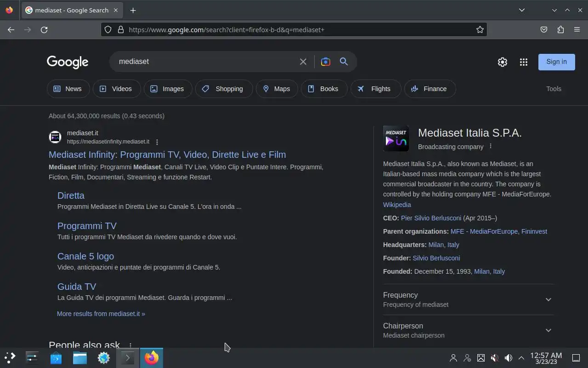588x368 pixels.
Task: List all tabs dropdown arrow
Action: 522,10
